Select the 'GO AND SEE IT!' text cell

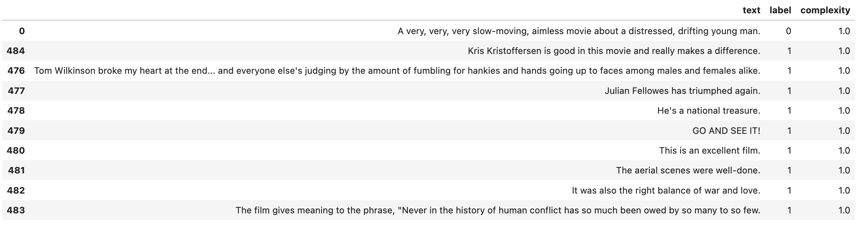click(x=726, y=131)
